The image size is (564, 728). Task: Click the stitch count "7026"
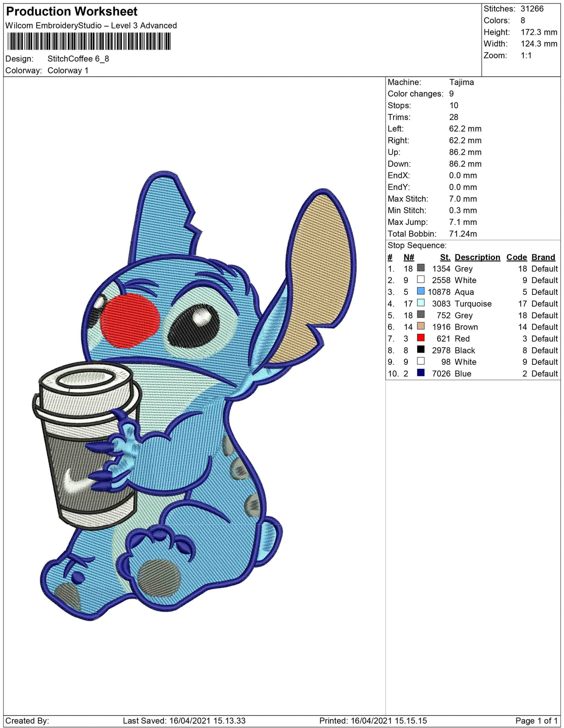pyautogui.click(x=441, y=374)
